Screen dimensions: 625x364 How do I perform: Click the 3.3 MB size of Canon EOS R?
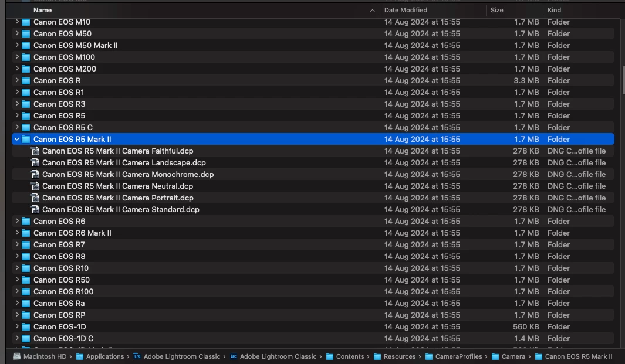click(x=526, y=80)
